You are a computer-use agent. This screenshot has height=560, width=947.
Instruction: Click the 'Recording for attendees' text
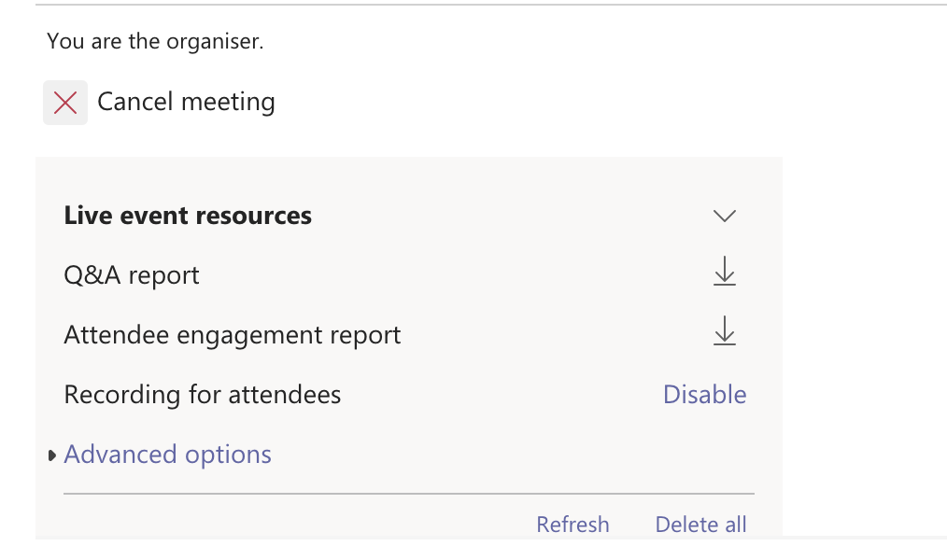tap(203, 395)
